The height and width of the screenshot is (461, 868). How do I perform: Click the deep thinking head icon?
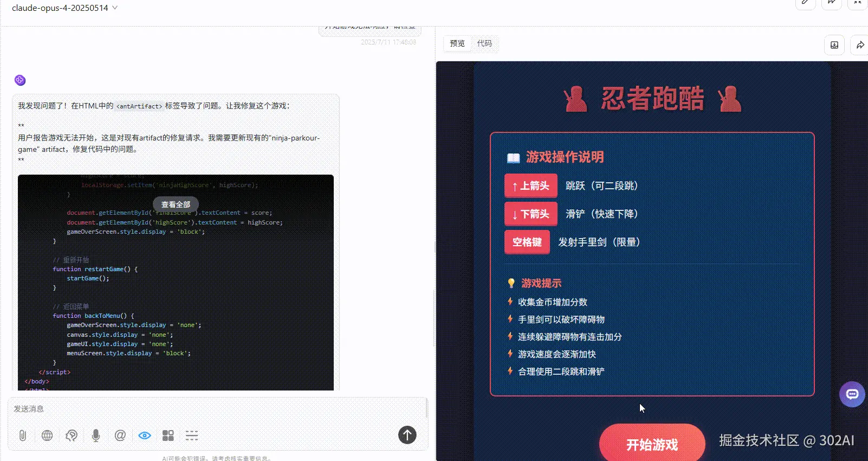pos(72,436)
